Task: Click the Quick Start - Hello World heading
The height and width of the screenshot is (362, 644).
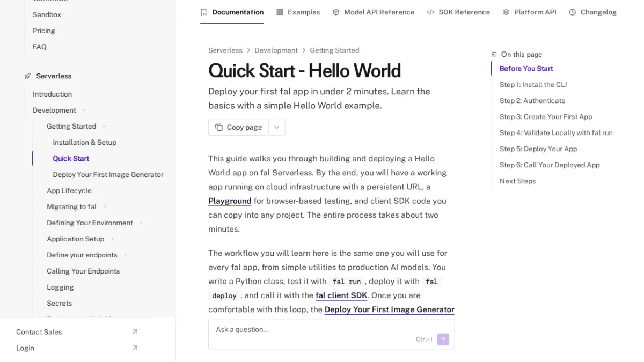Action: point(304,71)
